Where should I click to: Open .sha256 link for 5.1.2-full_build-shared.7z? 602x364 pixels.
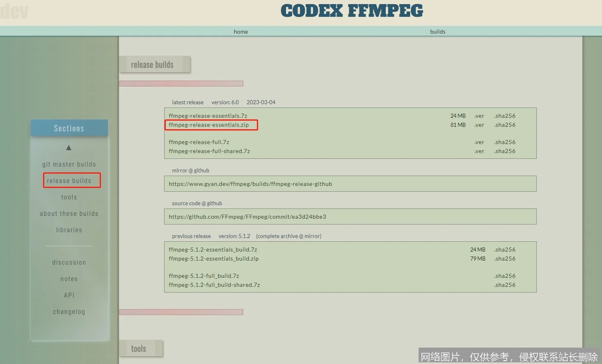pos(505,285)
